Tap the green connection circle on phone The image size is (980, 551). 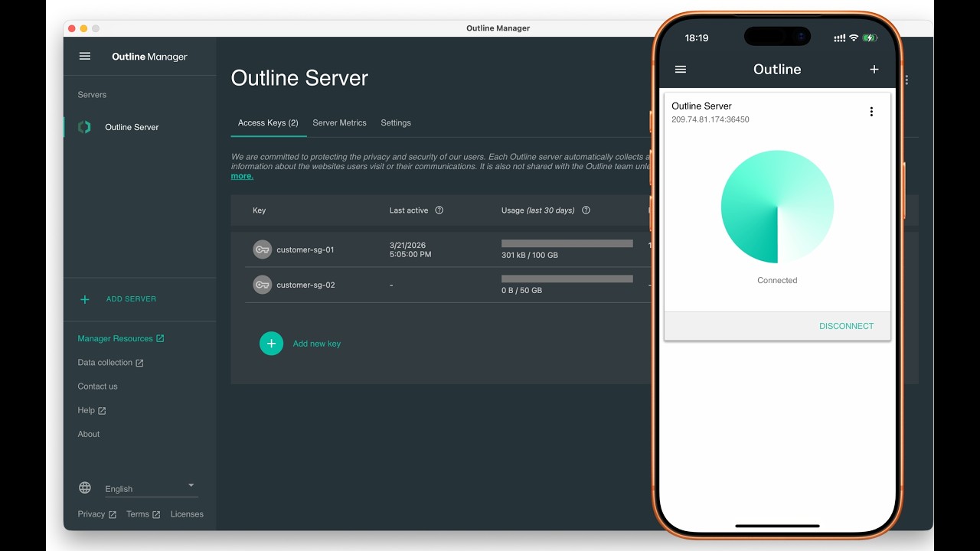(x=777, y=207)
